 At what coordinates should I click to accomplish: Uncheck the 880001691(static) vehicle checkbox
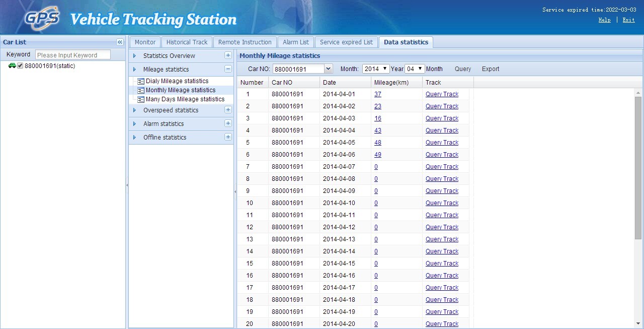(20, 66)
